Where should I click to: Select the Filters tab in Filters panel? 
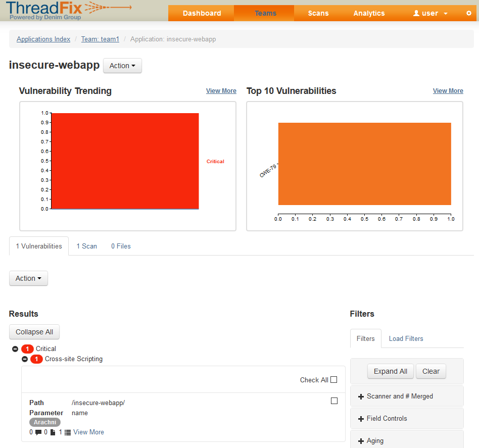(x=365, y=338)
